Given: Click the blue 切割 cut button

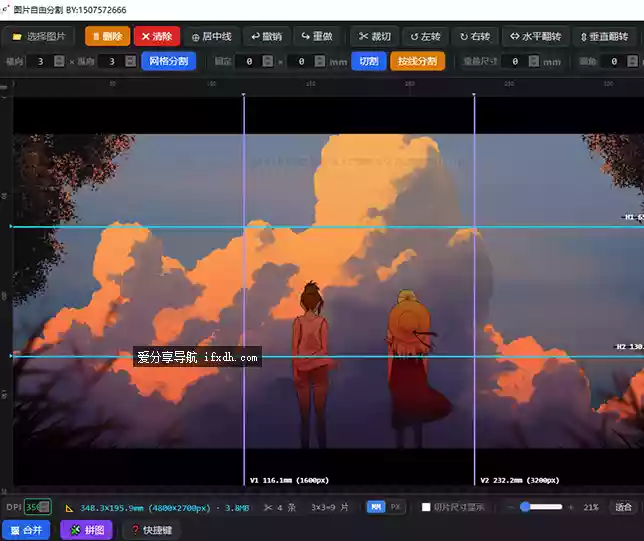Looking at the screenshot, I should [368, 61].
